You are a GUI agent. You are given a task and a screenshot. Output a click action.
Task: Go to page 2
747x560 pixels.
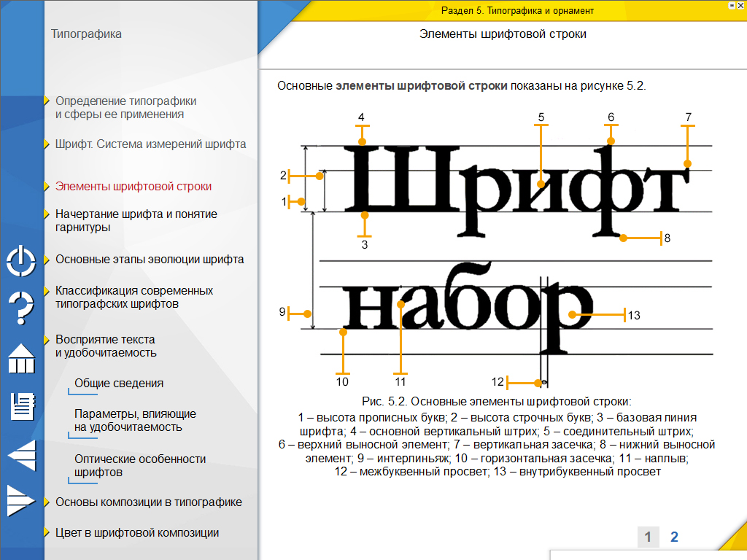click(x=674, y=537)
